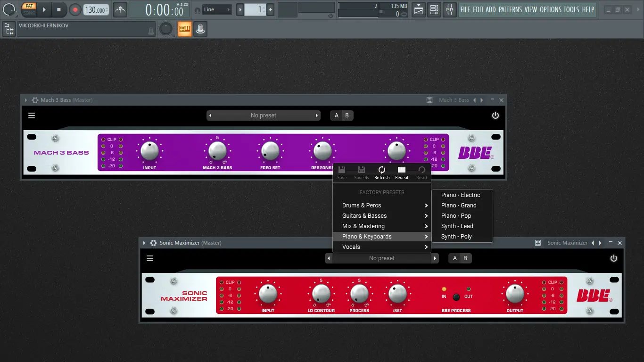Expand Sonic Maximizer title bar arrow
644x362 pixels.
click(x=144, y=243)
